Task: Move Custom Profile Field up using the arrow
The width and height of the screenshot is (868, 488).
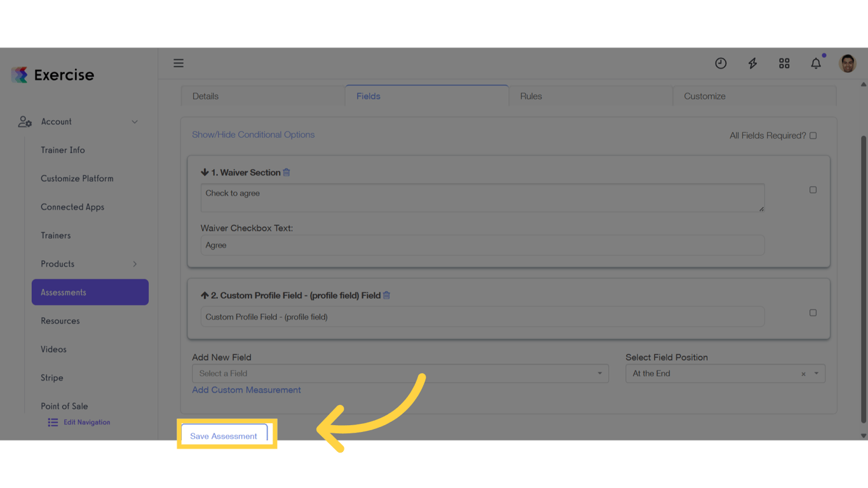Action: tap(204, 295)
